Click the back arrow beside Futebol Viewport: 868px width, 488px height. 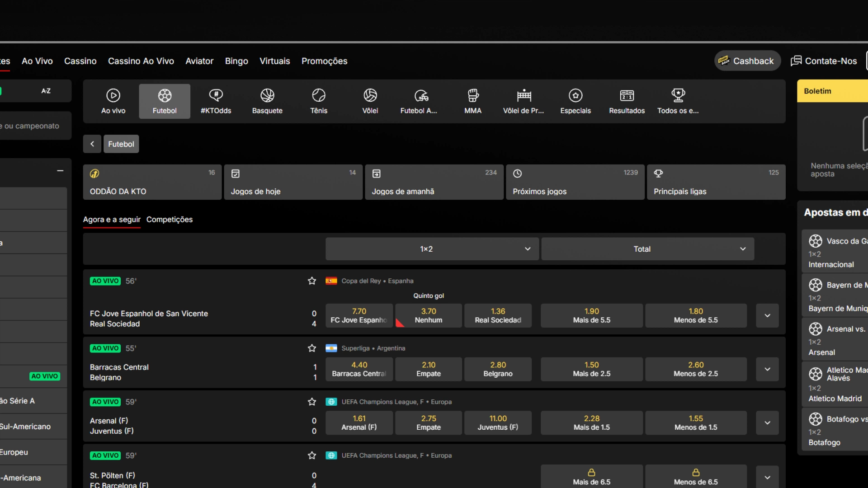pyautogui.click(x=92, y=144)
